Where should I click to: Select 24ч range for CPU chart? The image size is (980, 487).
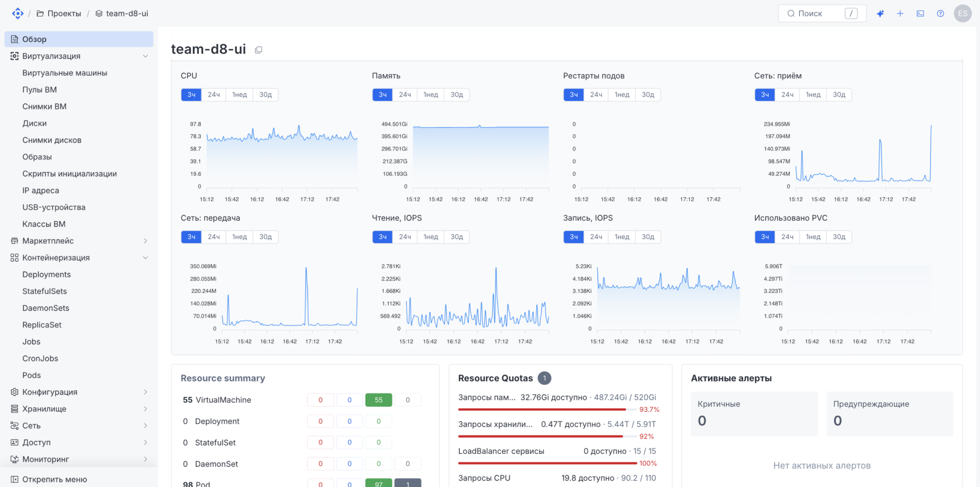click(x=214, y=95)
